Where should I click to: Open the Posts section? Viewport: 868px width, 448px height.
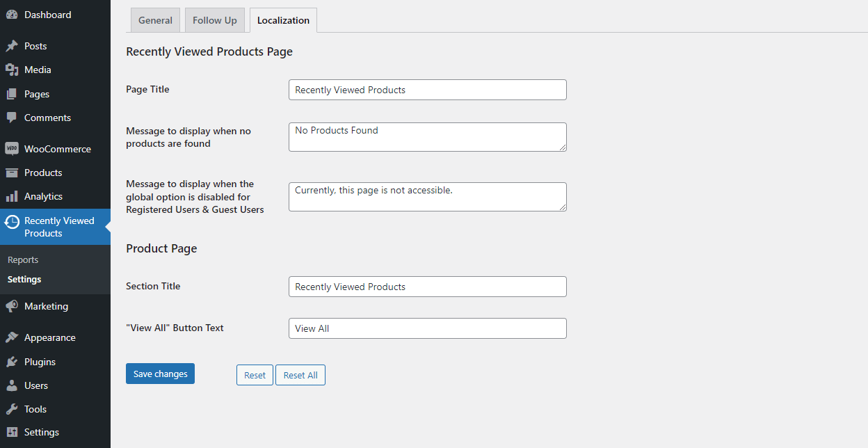(33, 46)
